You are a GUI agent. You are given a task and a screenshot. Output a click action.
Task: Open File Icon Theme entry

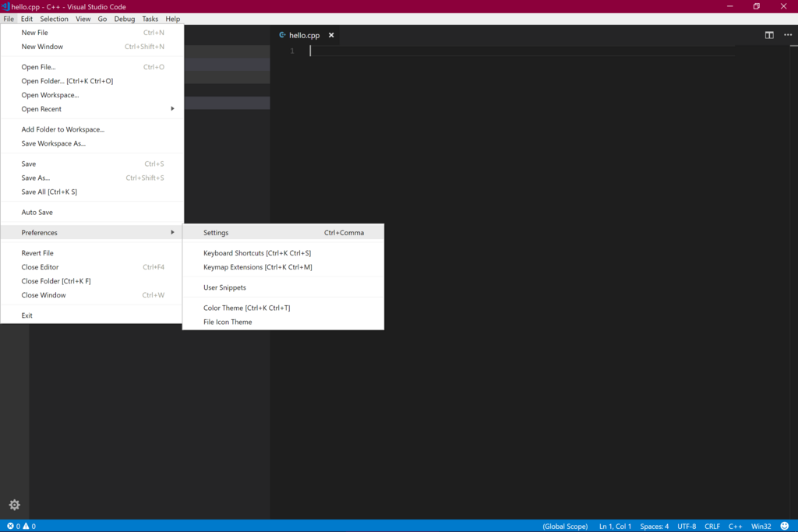click(283, 322)
